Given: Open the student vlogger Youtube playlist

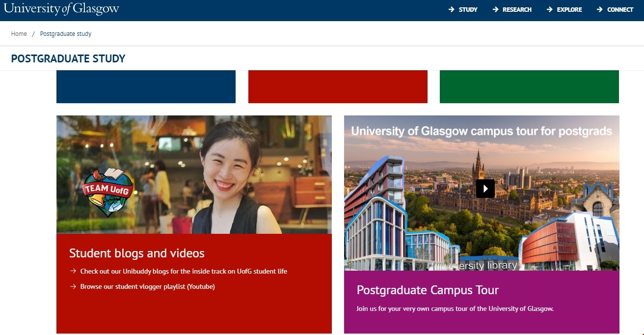Looking at the screenshot, I should point(147,286).
